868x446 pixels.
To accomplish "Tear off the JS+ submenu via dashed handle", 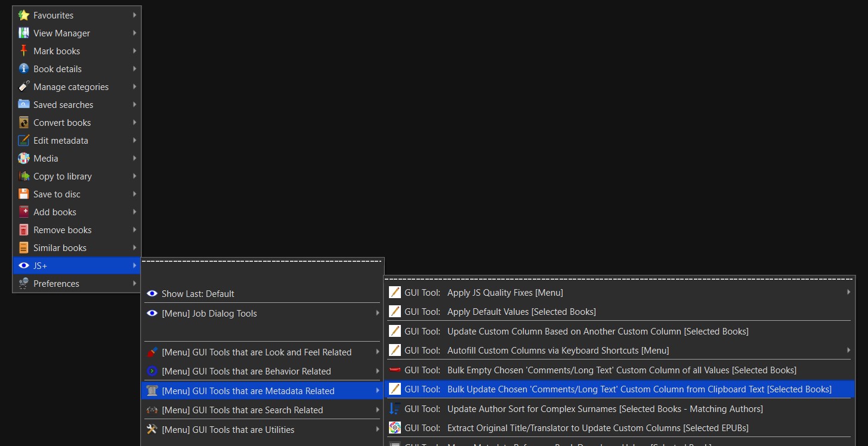I will click(x=262, y=261).
